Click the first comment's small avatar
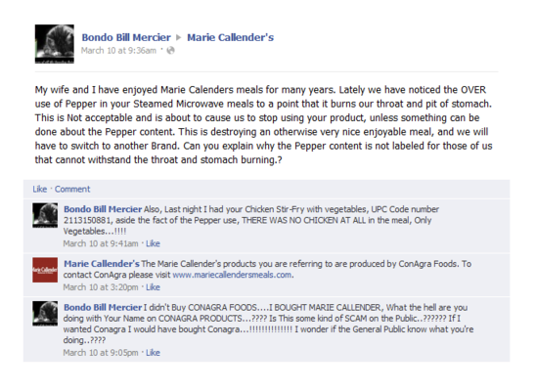Image resolution: width=536 pixels, height=392 pixels. coord(45,215)
